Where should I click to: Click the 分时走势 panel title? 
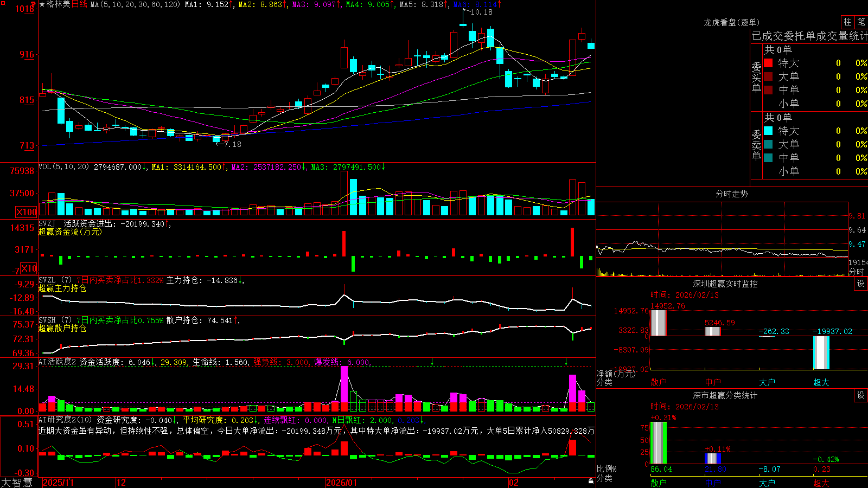(x=732, y=194)
